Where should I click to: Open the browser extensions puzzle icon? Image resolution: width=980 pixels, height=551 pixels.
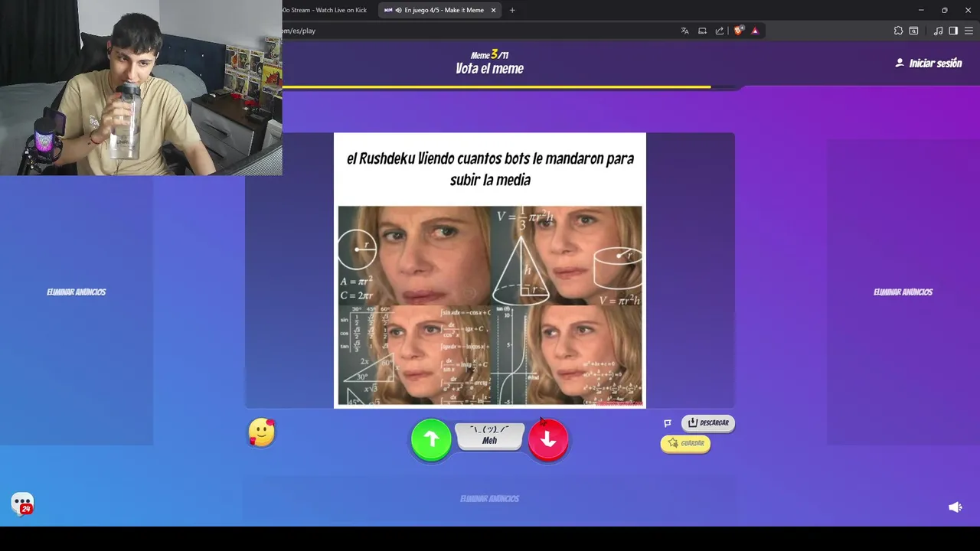pyautogui.click(x=898, y=31)
